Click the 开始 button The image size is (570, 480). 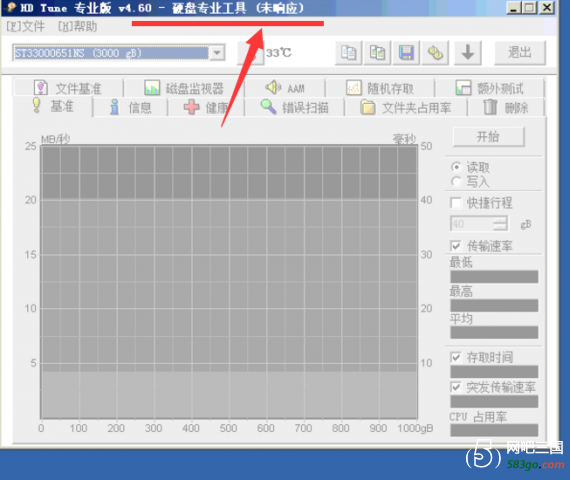pos(488,137)
